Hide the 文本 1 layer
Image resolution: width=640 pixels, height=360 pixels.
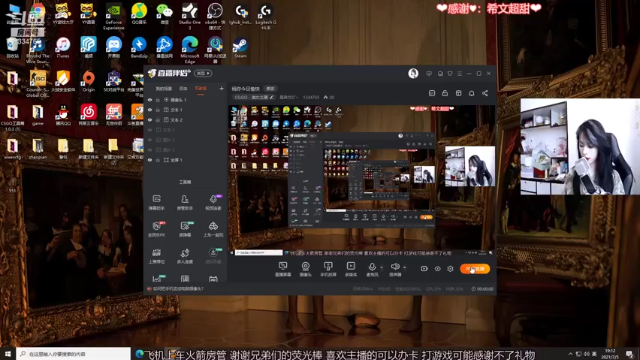click(x=150, y=110)
